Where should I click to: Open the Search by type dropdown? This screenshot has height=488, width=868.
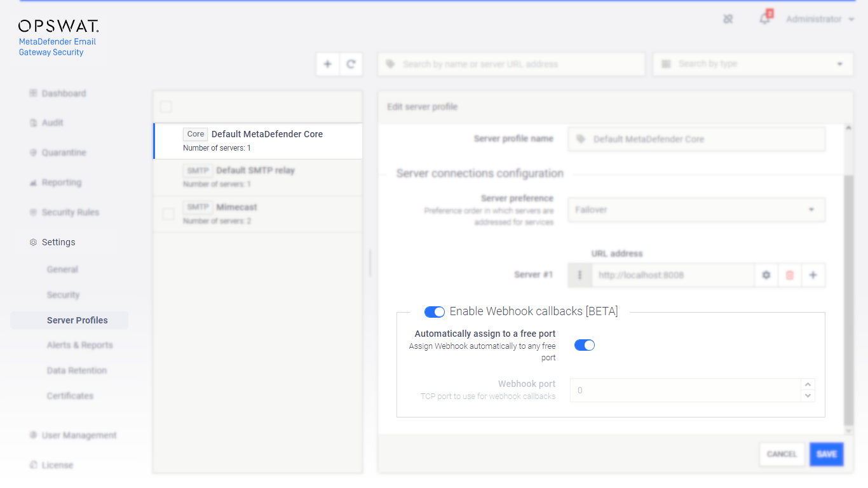[x=753, y=64]
